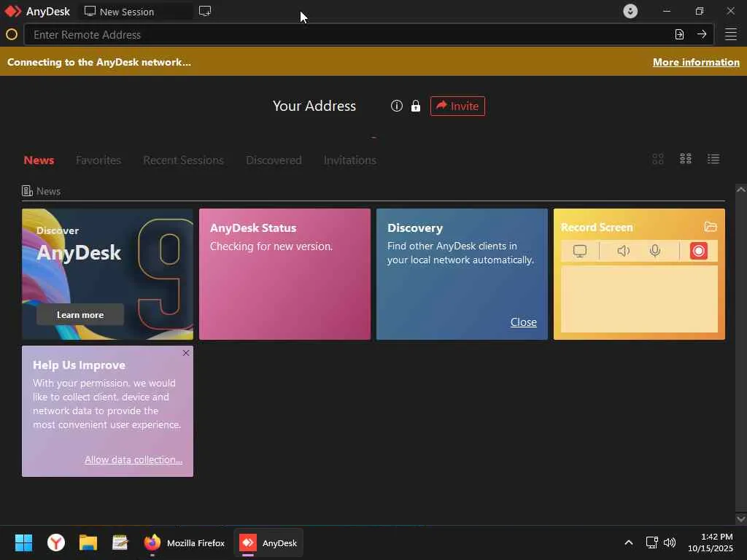
Task: Open the Windows Start menu
Action: (x=23, y=542)
